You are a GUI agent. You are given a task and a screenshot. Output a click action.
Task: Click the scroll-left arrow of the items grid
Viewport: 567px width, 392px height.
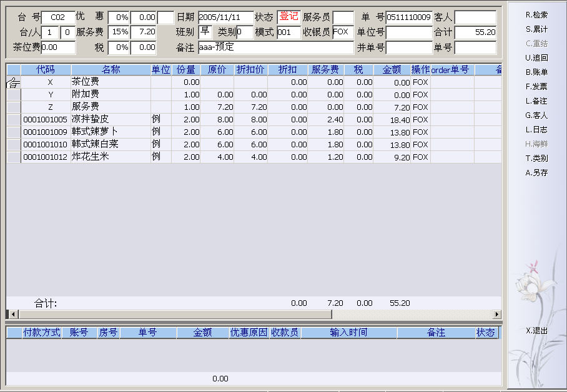tap(13, 314)
